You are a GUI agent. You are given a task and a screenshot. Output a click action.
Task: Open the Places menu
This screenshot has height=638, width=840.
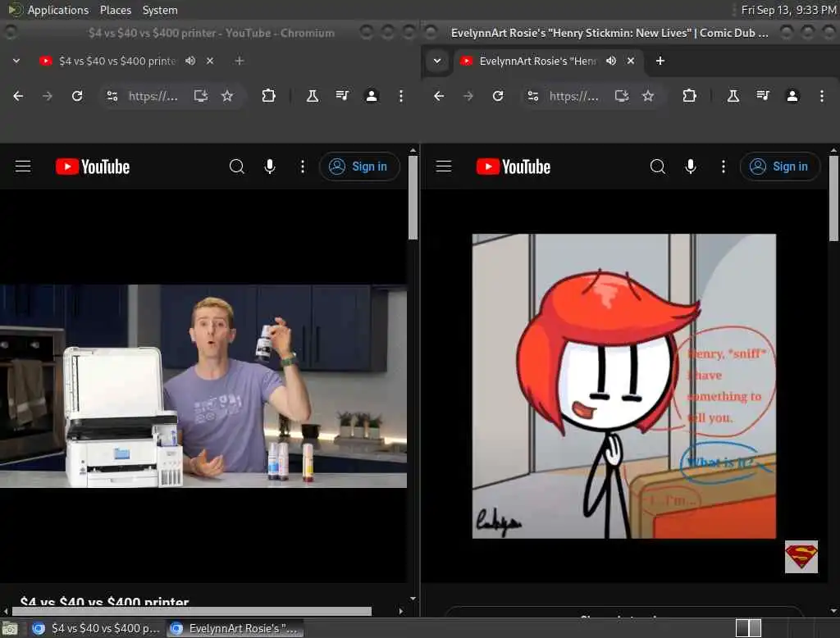(116, 10)
